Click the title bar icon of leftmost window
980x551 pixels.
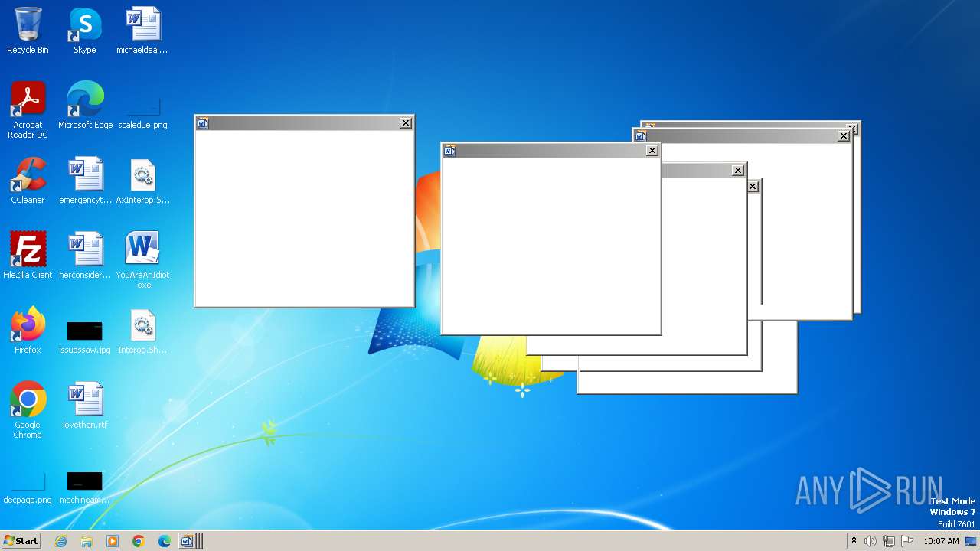pos(203,122)
